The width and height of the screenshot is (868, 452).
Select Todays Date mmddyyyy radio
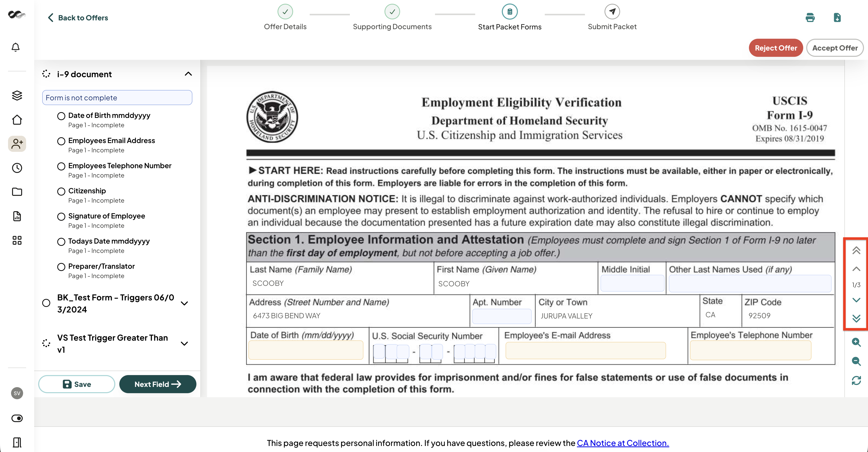61,242
